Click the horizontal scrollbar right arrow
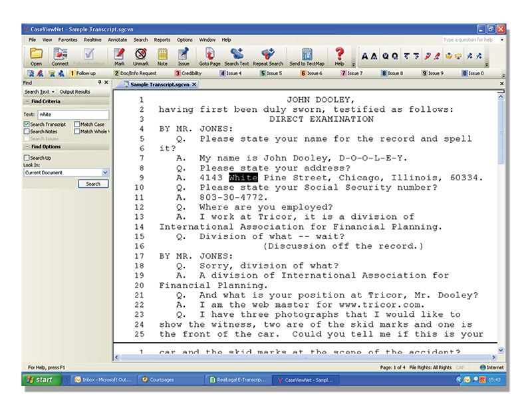 [493, 357]
